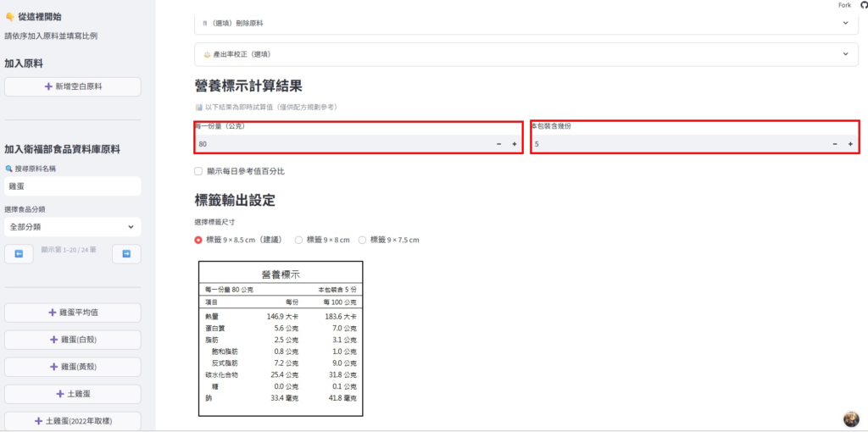Click the 營養標示計算結果 heading
This screenshot has height=432, width=868.
pos(248,86)
